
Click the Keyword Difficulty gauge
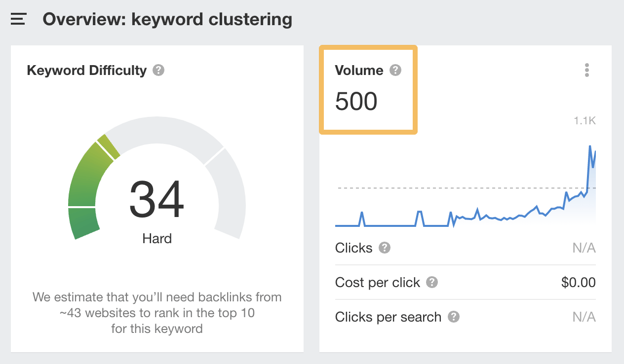(156, 197)
